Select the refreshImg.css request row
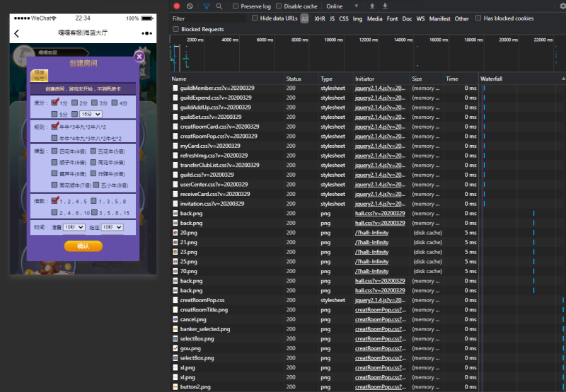 click(367, 156)
